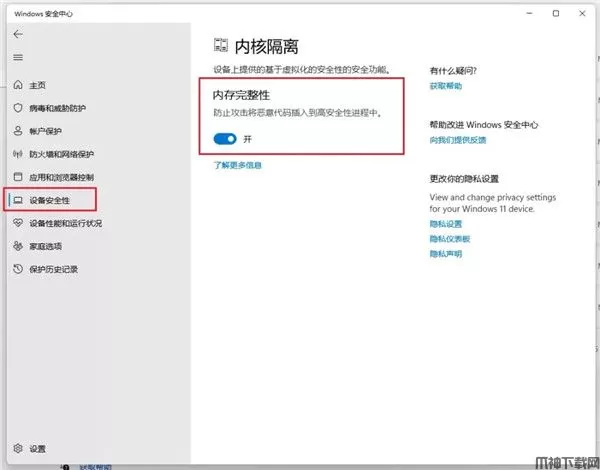Open the hamburger navigation menu
Screen dimensions: 600x470
(18, 57)
